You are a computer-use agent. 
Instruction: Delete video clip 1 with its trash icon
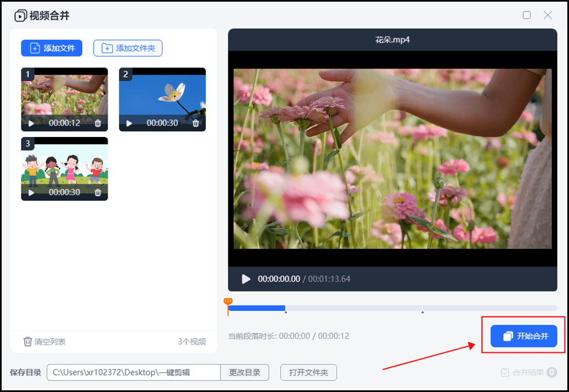[x=98, y=123]
